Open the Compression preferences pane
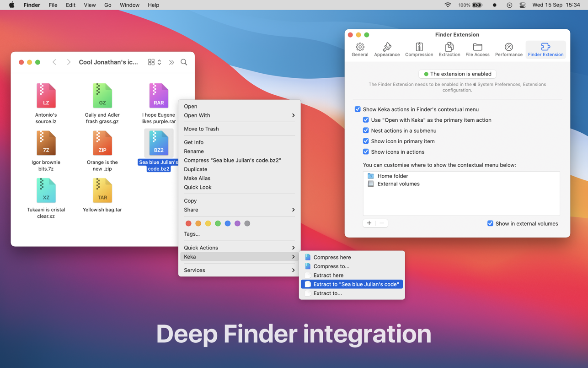588x368 pixels. click(419, 49)
